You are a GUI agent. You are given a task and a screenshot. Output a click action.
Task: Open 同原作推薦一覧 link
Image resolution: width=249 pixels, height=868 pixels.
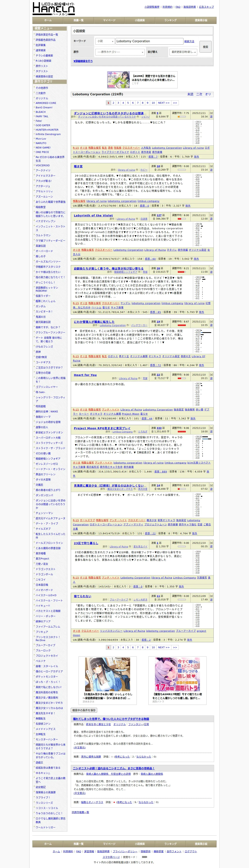(x=80, y=812)
